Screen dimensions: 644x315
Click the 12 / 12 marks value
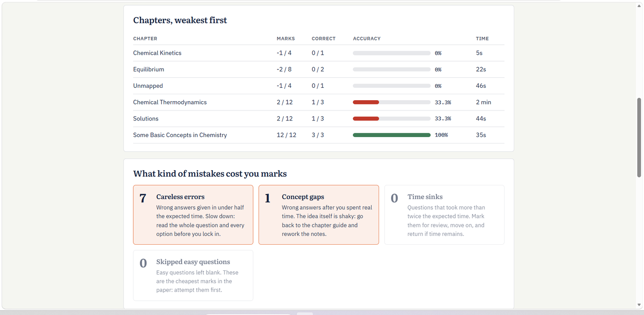coord(287,135)
